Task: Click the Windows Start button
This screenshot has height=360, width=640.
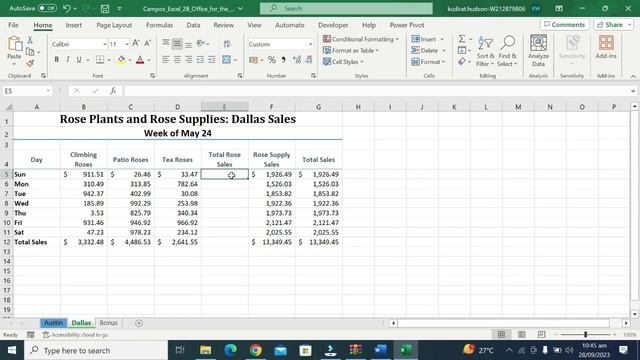Action: click(11, 350)
